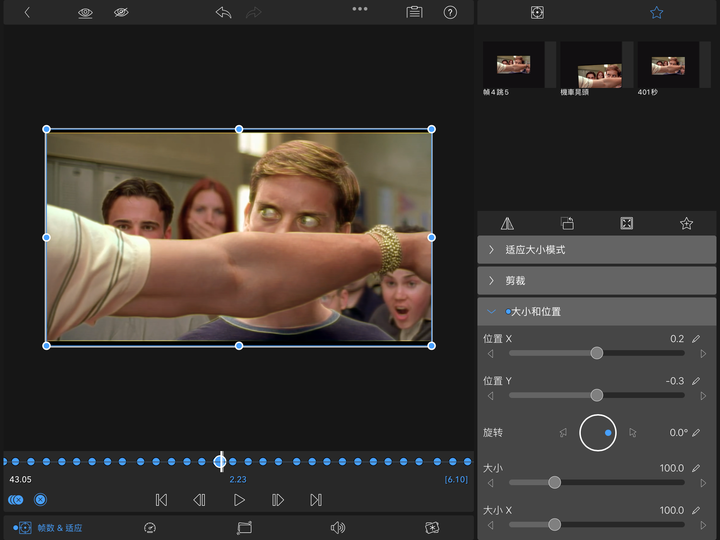The image size is (720, 540).
Task: Open the copy-frame icon tab in the panel
Action: [x=567, y=224]
